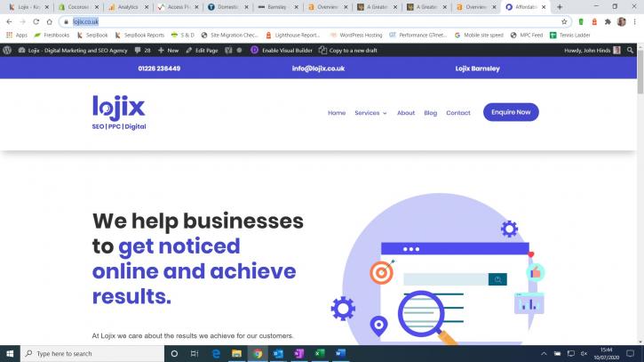Open the About nav link
This screenshot has width=644, height=362.
(x=406, y=113)
